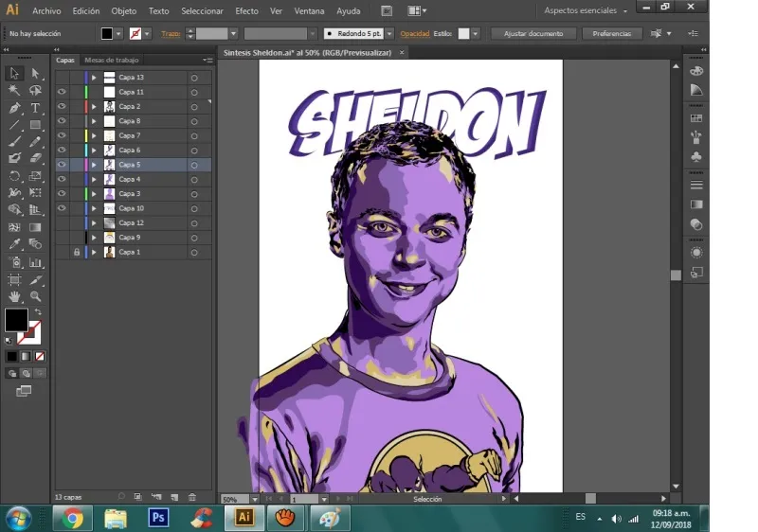
Task: Open Photoshop from the Windows taskbar
Action: [158, 518]
